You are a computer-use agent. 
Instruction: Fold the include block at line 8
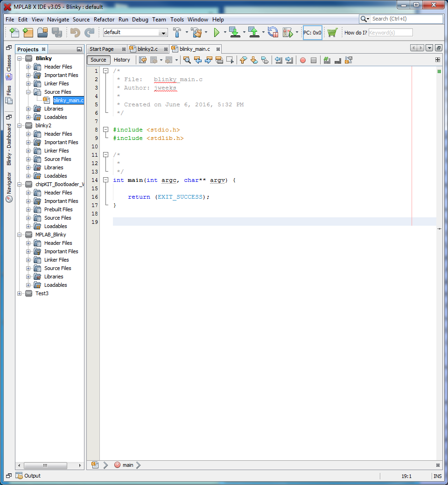click(105, 129)
